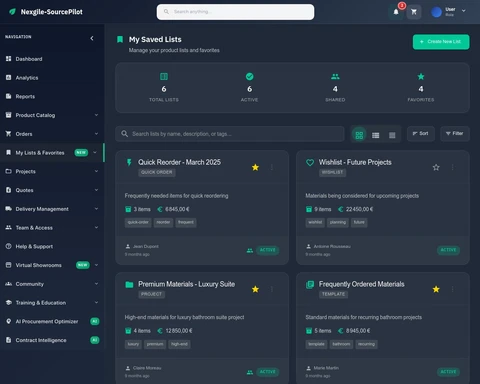Open more options for Premium Materials card
Screen dimensions: 480x384
click(x=272, y=289)
